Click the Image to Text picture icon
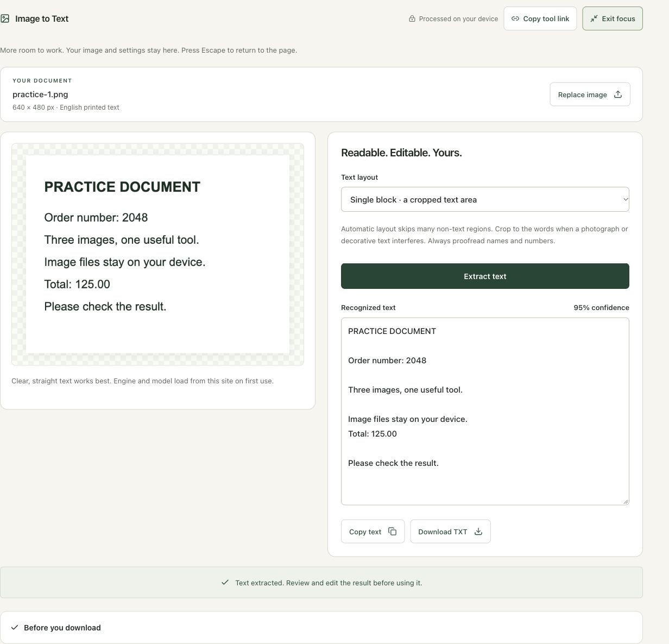 point(5,18)
